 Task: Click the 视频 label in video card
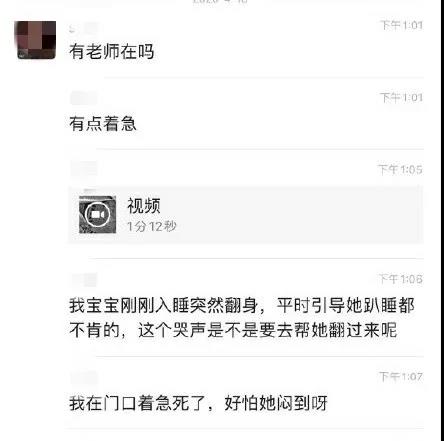coord(144,205)
